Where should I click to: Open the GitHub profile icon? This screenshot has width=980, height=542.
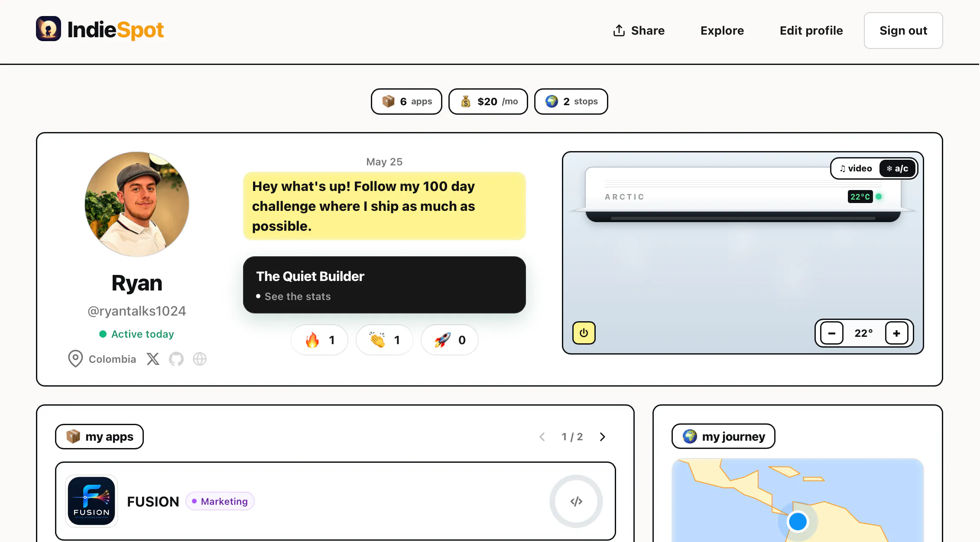click(x=176, y=359)
